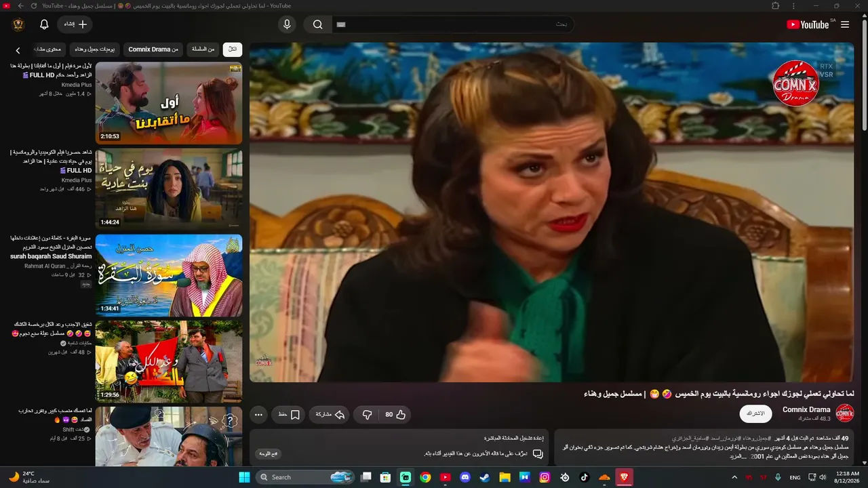868x488 pixels.
Task: Start voice search with the microphone
Action: pyautogui.click(x=287, y=24)
